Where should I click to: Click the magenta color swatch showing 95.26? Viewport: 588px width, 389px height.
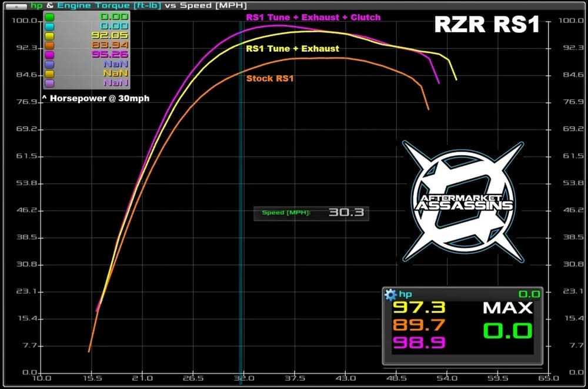(49, 54)
